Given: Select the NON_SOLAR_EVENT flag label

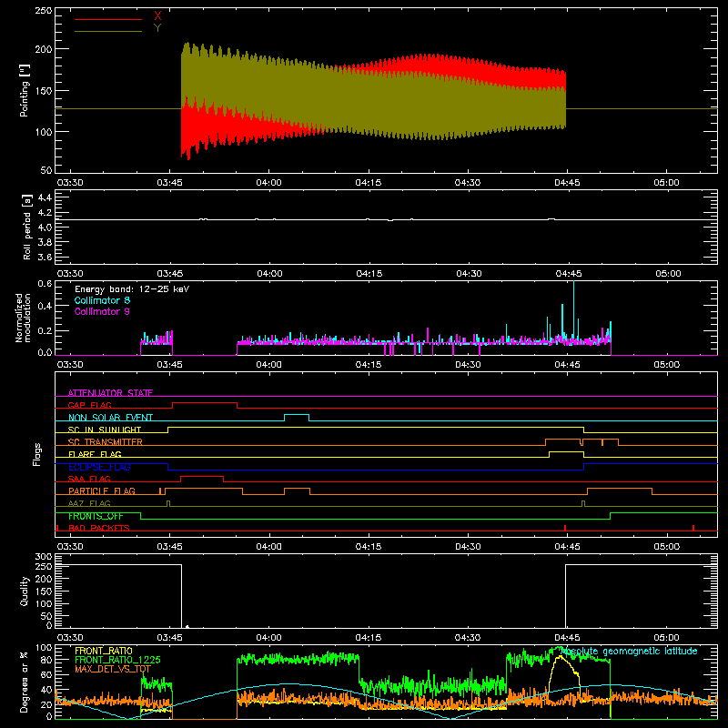Looking at the screenshot, I should pos(110,418).
